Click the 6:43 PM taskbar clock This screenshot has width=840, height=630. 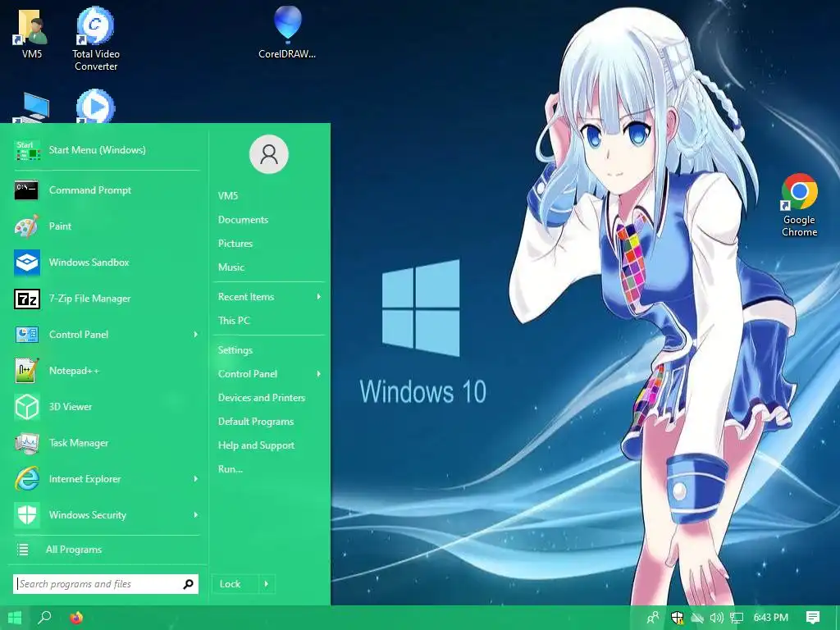click(x=770, y=618)
